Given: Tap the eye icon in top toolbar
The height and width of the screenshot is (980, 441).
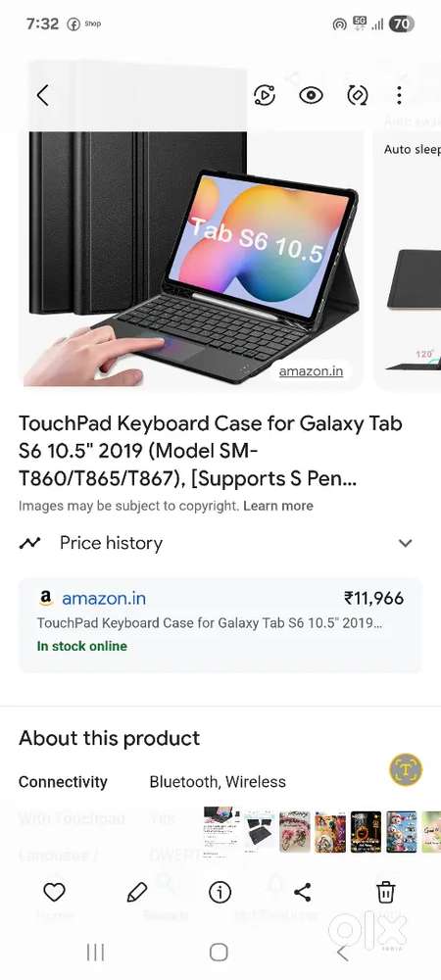Looking at the screenshot, I should (311, 96).
